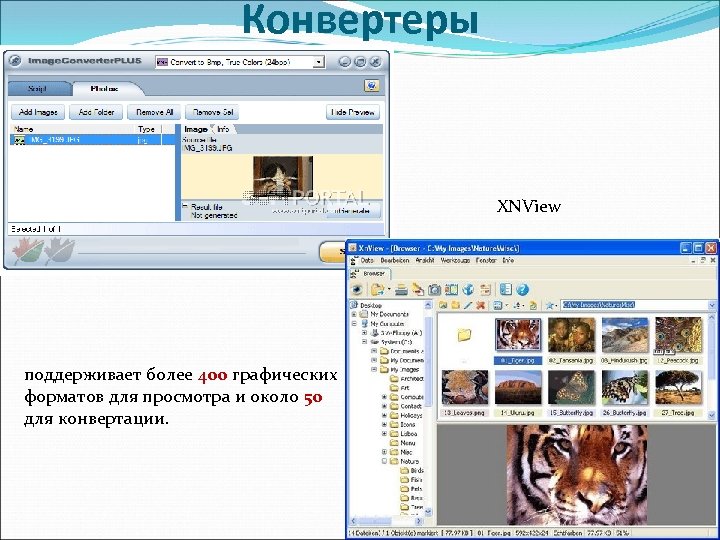720x540 pixels.
Task: Click the eye browser icon in XnView toolbar
Action: click(357, 290)
